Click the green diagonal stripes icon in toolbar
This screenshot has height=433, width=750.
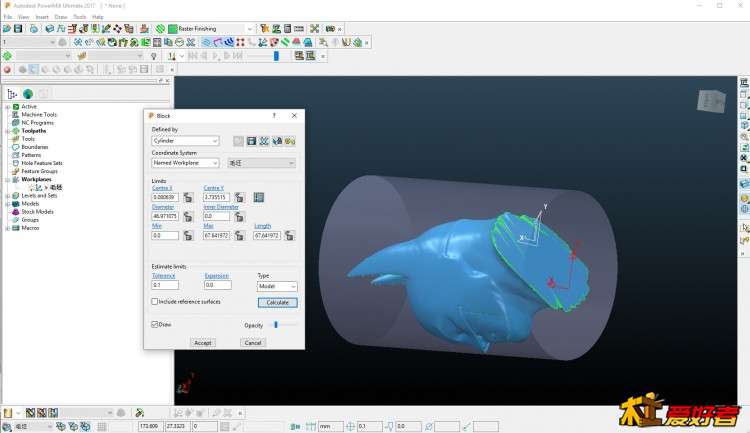(285, 43)
